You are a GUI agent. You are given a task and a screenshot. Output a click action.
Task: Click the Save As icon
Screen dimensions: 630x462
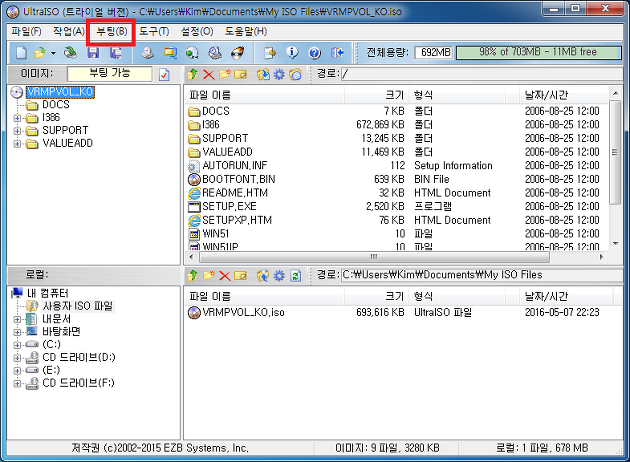(116, 53)
